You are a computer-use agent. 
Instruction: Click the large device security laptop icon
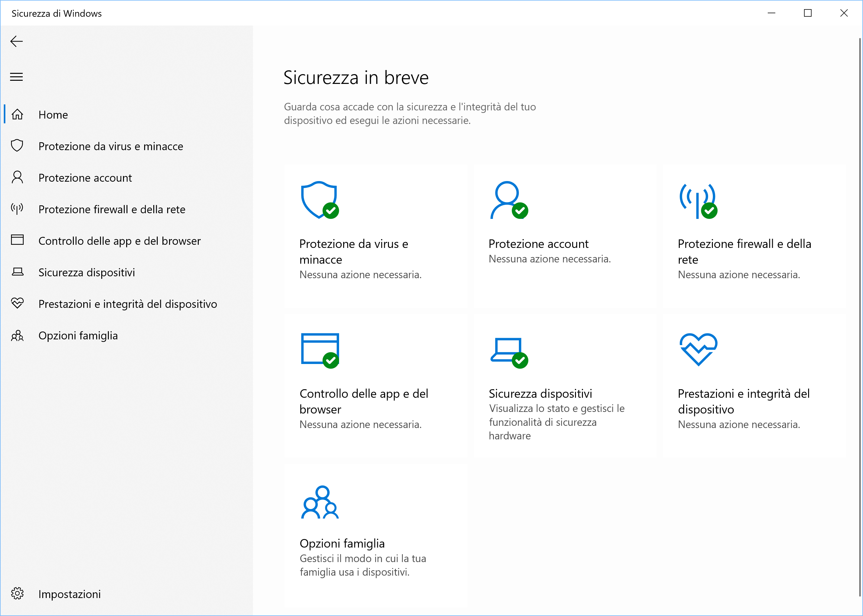[x=509, y=353]
